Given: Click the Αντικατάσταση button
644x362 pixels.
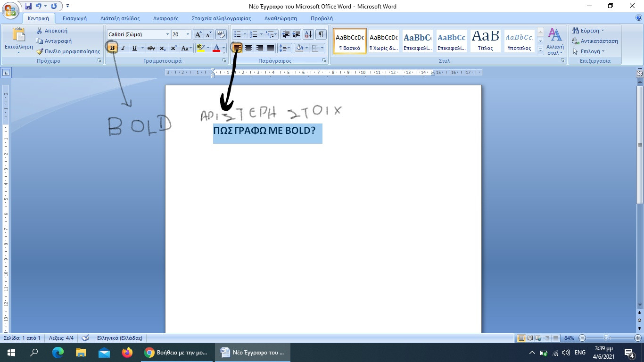Looking at the screenshot, I should (595, 41).
